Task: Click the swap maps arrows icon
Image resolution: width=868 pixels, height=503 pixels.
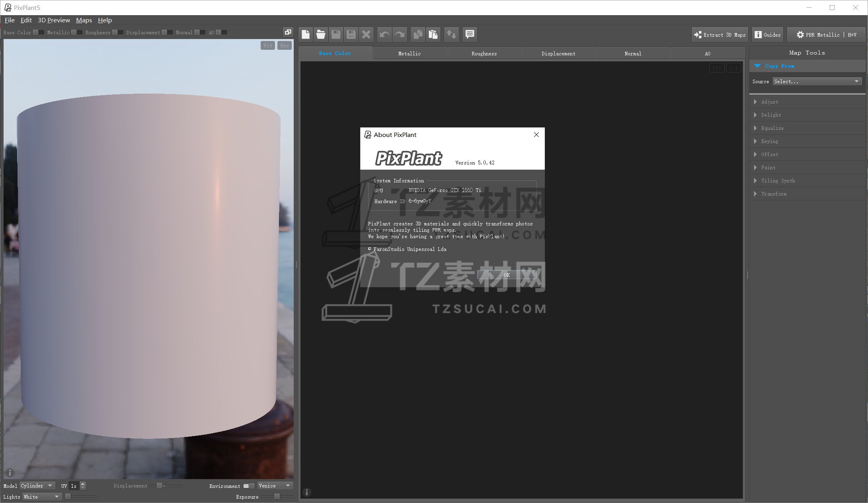Action: 451,35
